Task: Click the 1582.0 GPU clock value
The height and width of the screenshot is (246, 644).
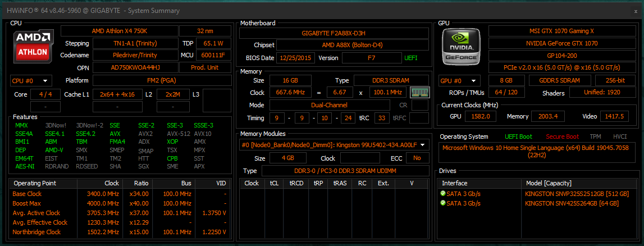Action: [x=480, y=116]
